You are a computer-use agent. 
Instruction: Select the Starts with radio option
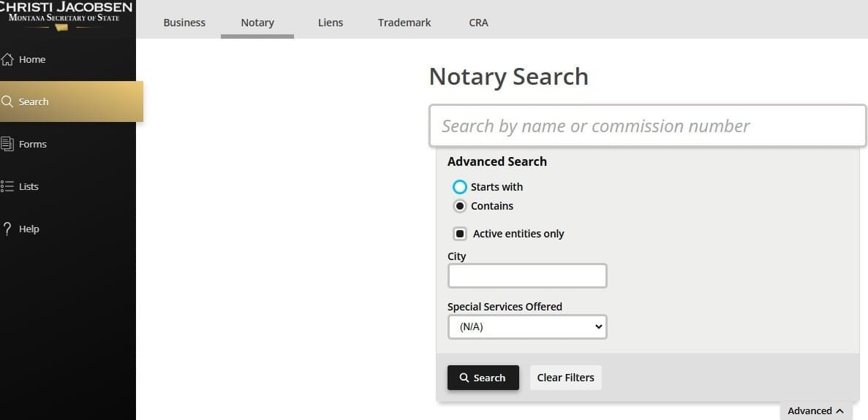460,187
